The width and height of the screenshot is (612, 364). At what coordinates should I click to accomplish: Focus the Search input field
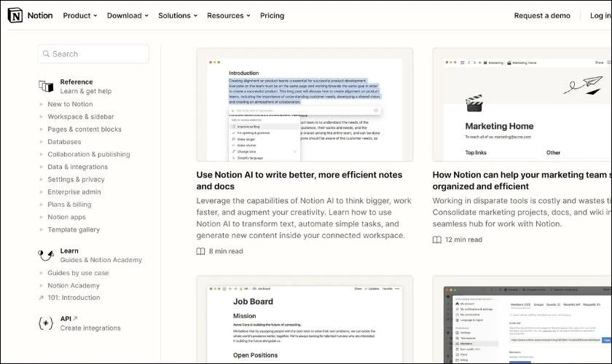(93, 54)
